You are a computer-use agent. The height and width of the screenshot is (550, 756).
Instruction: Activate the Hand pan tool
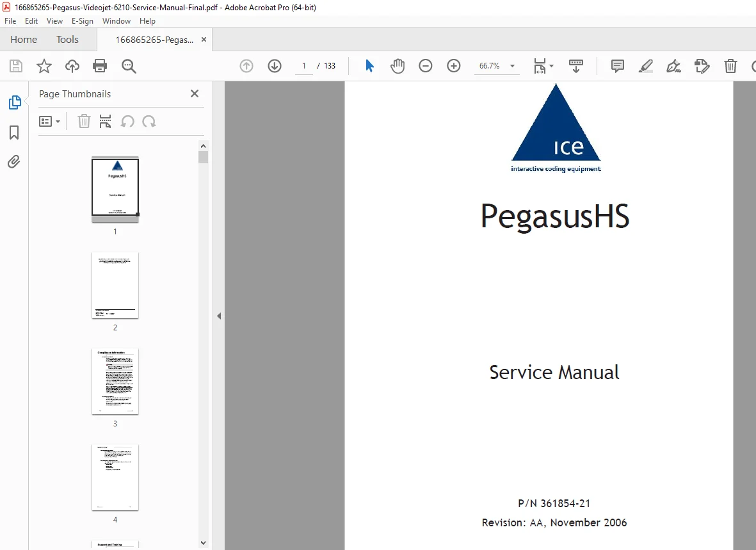click(398, 66)
